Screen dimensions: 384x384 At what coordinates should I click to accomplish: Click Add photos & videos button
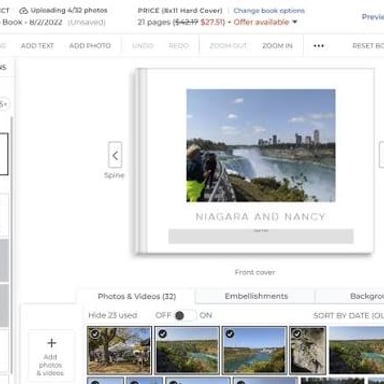point(50,356)
